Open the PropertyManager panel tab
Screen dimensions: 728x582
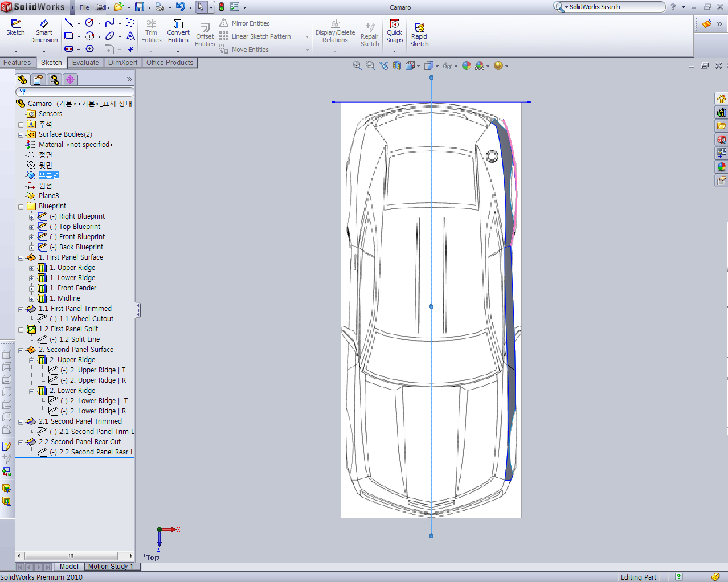coord(38,80)
